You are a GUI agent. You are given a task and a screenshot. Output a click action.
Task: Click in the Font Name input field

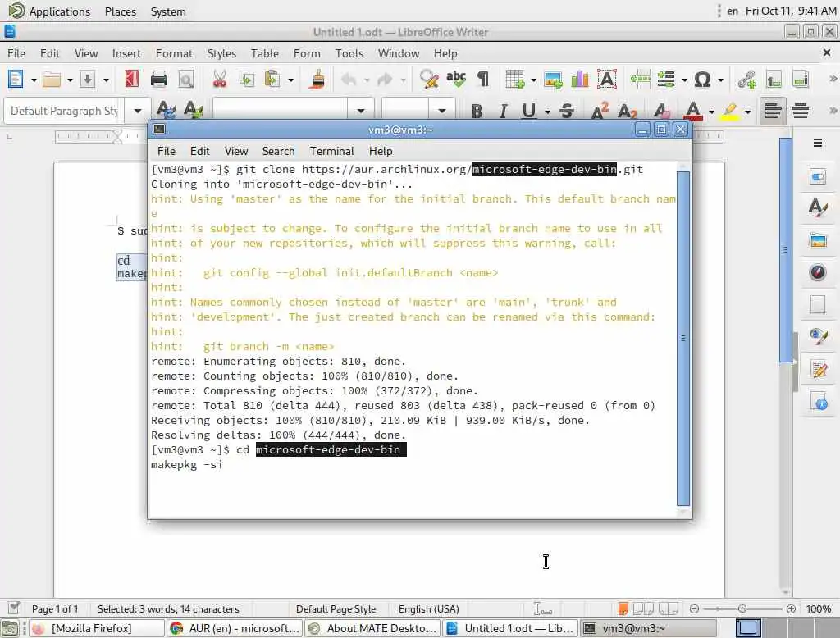(281, 111)
